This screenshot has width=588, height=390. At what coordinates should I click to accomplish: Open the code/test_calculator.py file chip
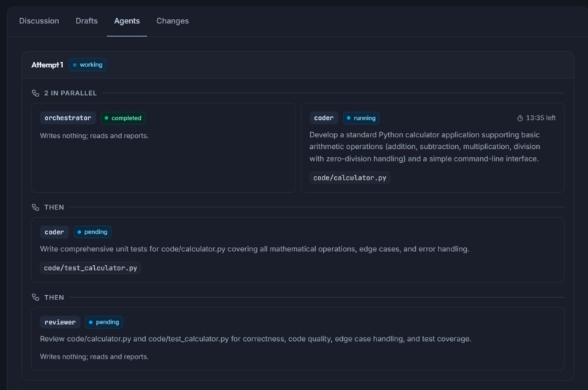coord(90,268)
